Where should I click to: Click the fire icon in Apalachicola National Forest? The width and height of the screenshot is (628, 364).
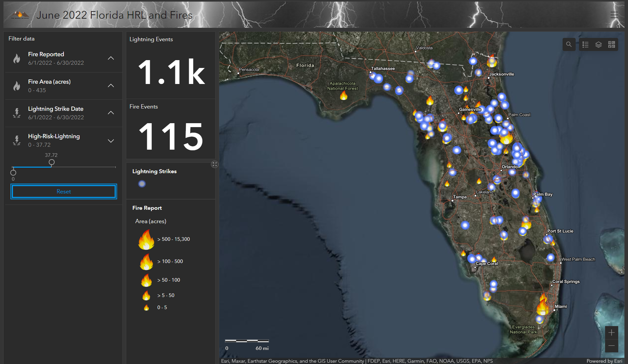pyautogui.click(x=343, y=95)
